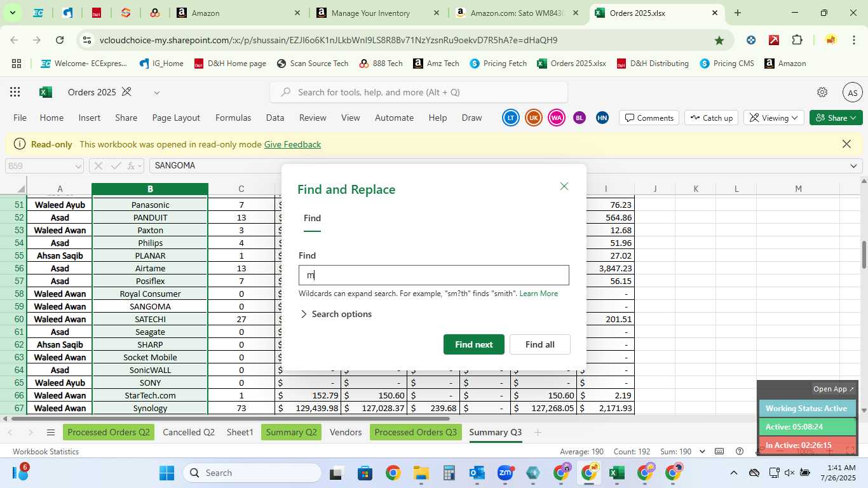Click the Windows Start button
Image resolution: width=868 pixels, height=488 pixels.
(x=166, y=473)
